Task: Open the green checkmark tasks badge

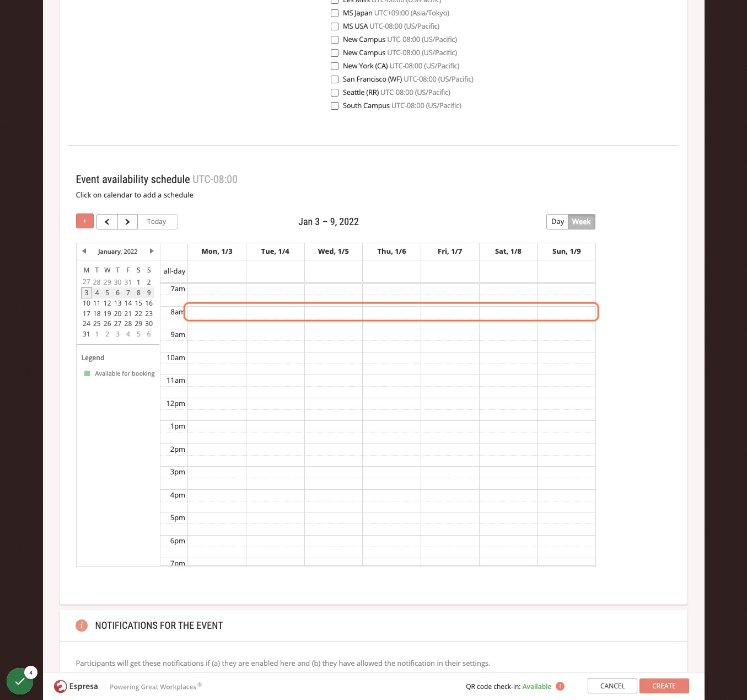Action: tap(20, 681)
